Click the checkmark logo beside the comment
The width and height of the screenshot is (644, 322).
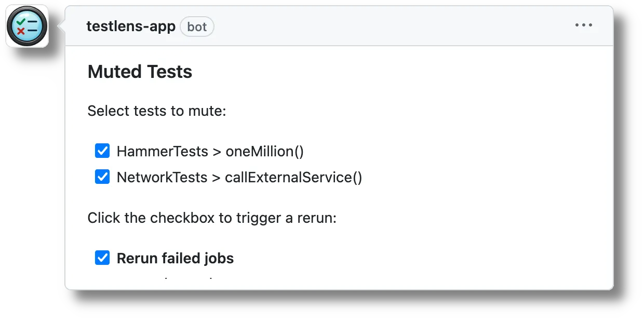[x=26, y=25]
